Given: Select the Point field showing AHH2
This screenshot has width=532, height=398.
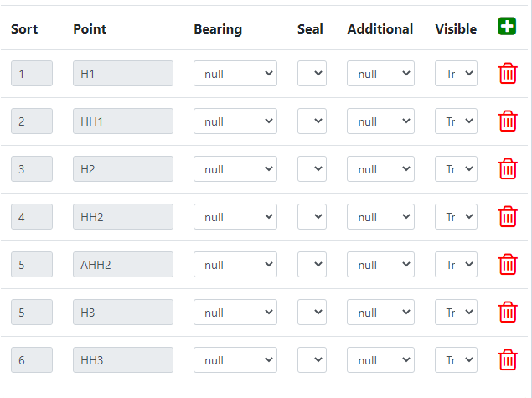Looking at the screenshot, I should (123, 265).
